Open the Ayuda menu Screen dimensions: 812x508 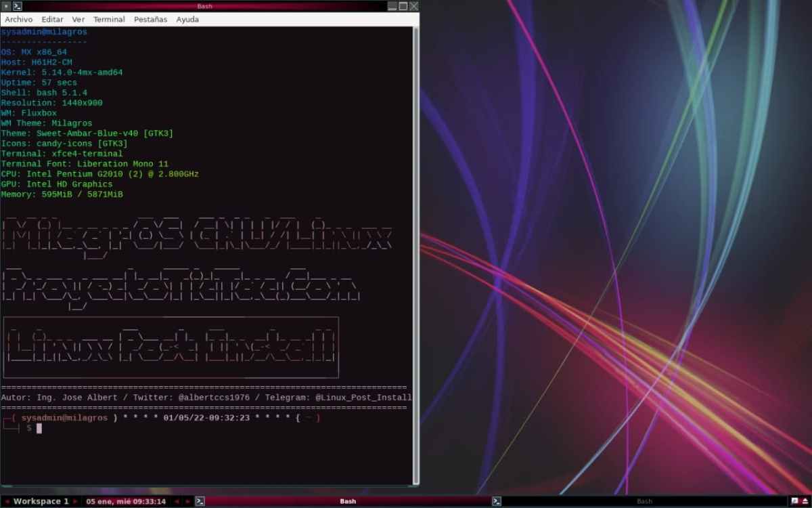(187, 20)
